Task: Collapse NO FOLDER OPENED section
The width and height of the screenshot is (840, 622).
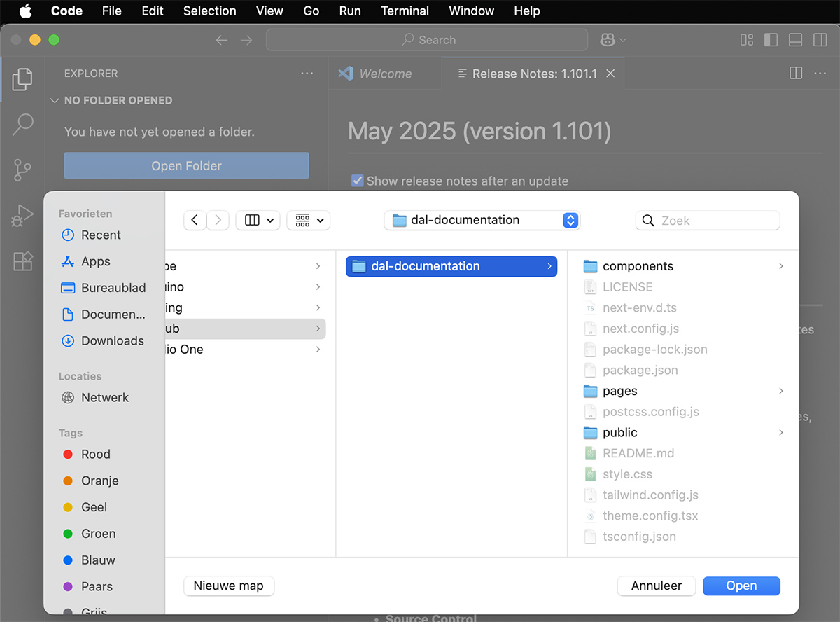Action: [x=55, y=100]
